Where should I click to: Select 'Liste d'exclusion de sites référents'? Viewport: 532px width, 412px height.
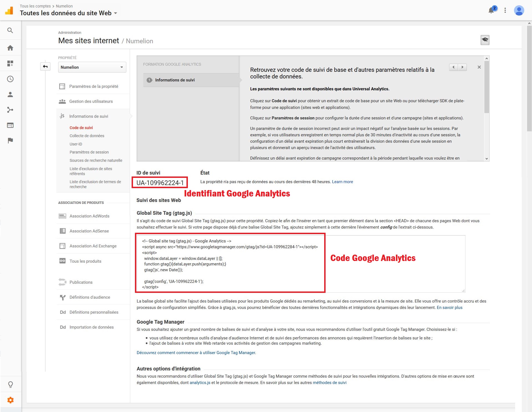[91, 171]
